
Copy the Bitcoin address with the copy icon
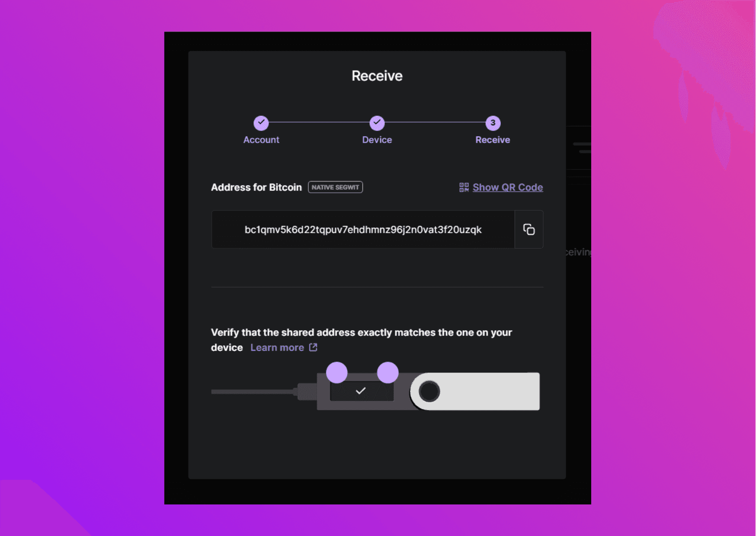[529, 229]
